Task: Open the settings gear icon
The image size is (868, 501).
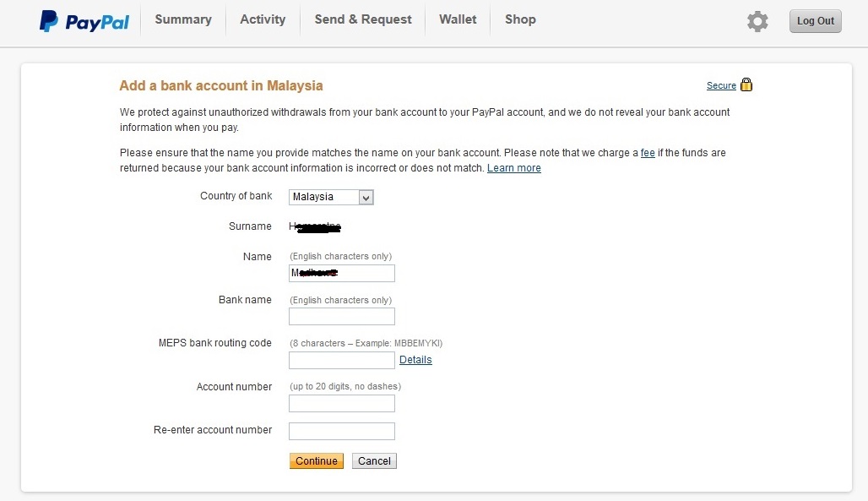Action: [x=757, y=21]
